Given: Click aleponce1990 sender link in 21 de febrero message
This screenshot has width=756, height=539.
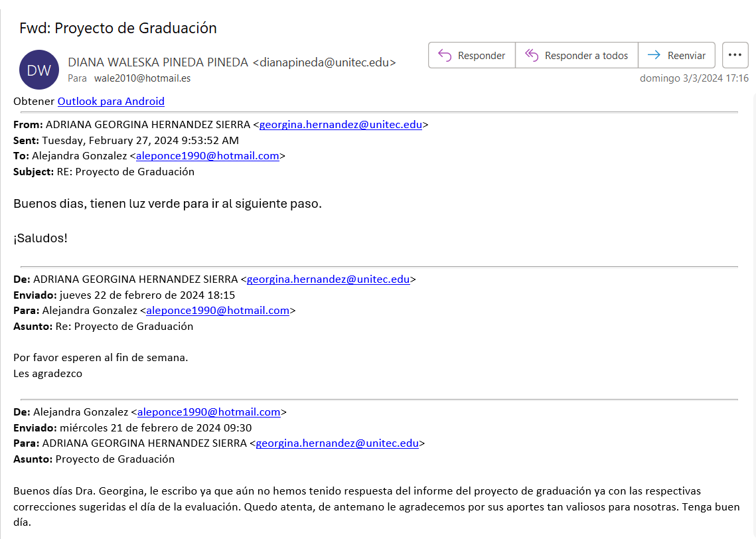Looking at the screenshot, I should (x=208, y=412).
